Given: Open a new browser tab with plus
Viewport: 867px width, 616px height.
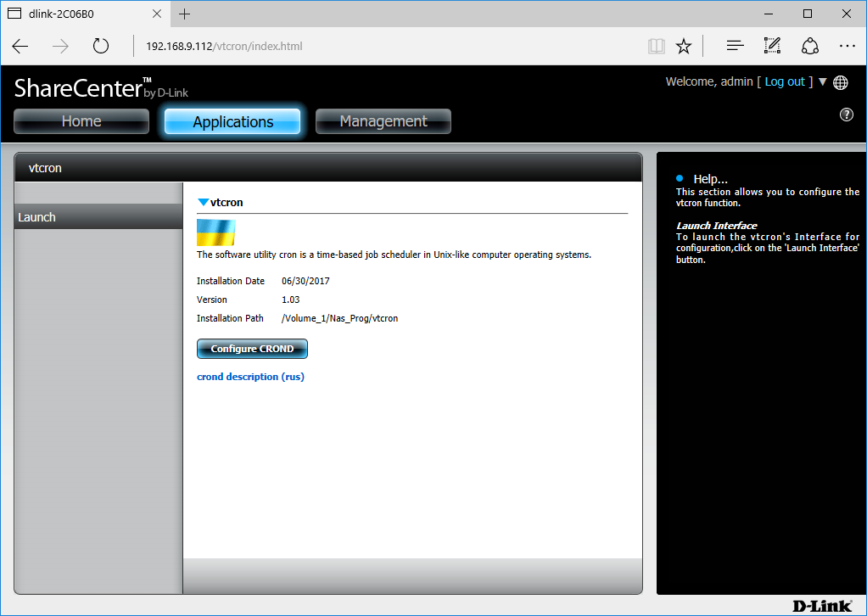Looking at the screenshot, I should [x=185, y=14].
